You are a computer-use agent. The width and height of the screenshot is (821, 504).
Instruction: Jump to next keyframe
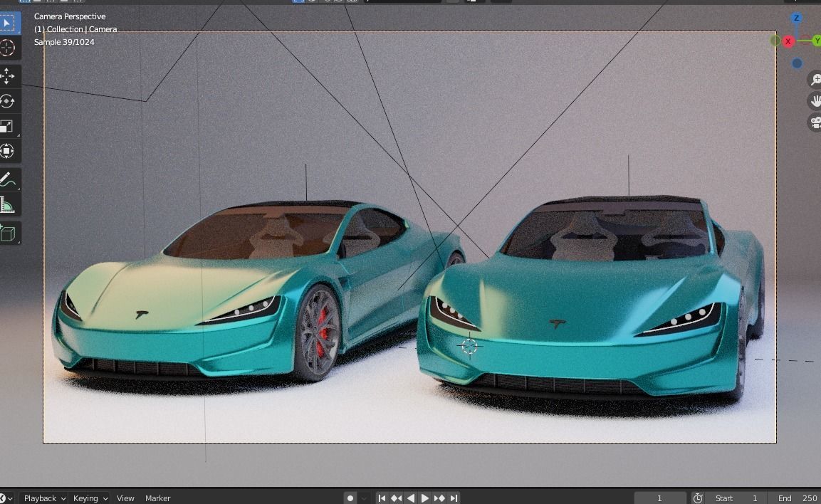[x=439, y=498]
